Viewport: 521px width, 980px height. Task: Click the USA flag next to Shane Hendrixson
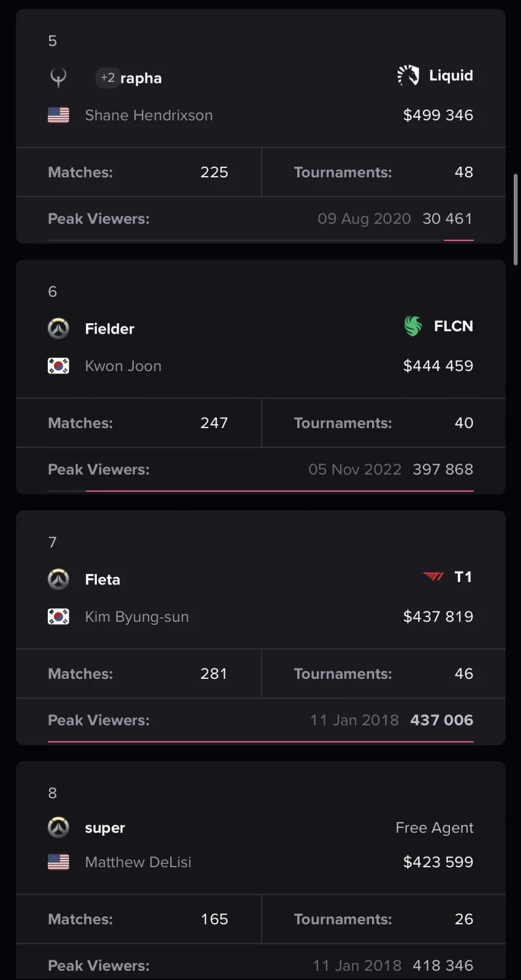(x=58, y=115)
